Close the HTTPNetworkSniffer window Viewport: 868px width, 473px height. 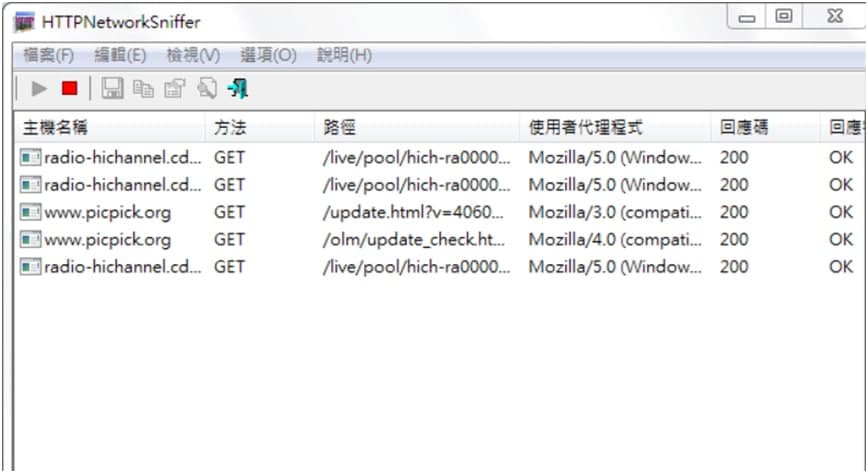(x=834, y=17)
